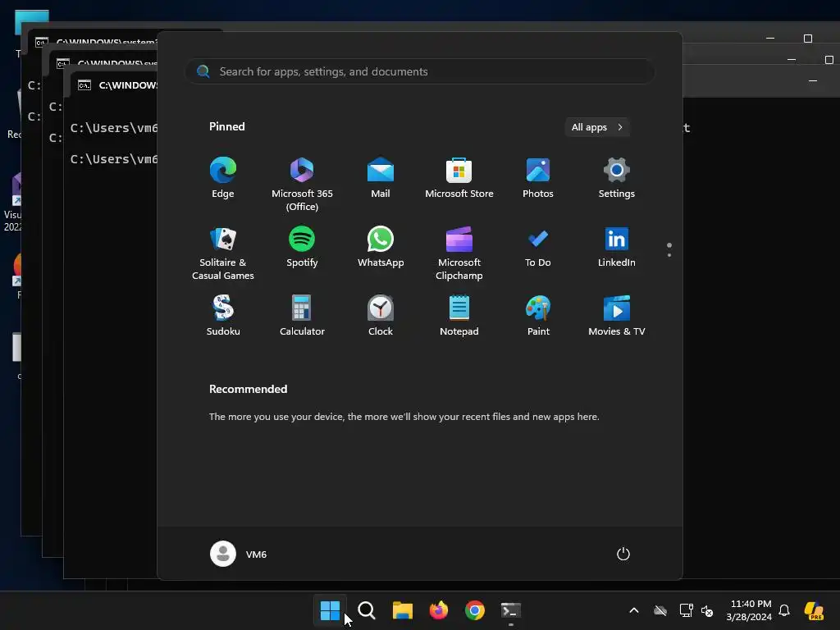
Task: Open the Calculator app
Action: 302,316
